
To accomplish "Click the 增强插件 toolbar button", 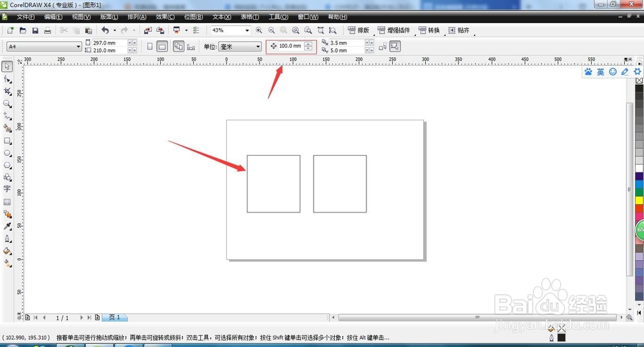I will (393, 30).
